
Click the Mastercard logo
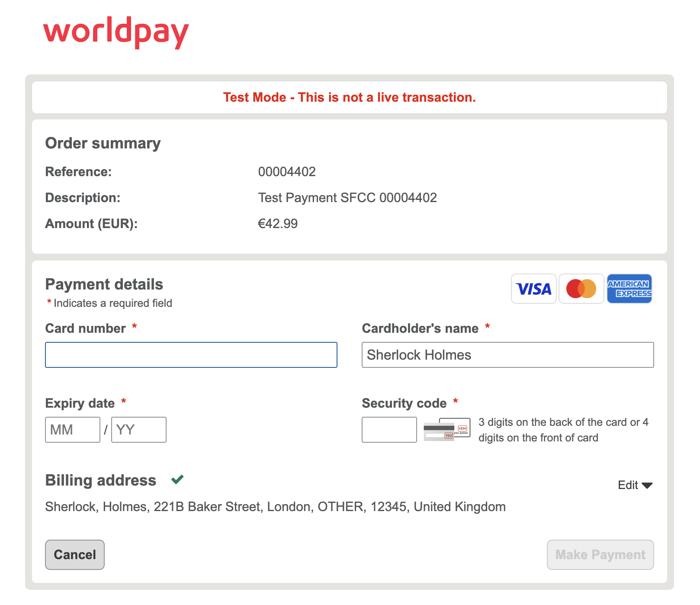[x=581, y=289]
